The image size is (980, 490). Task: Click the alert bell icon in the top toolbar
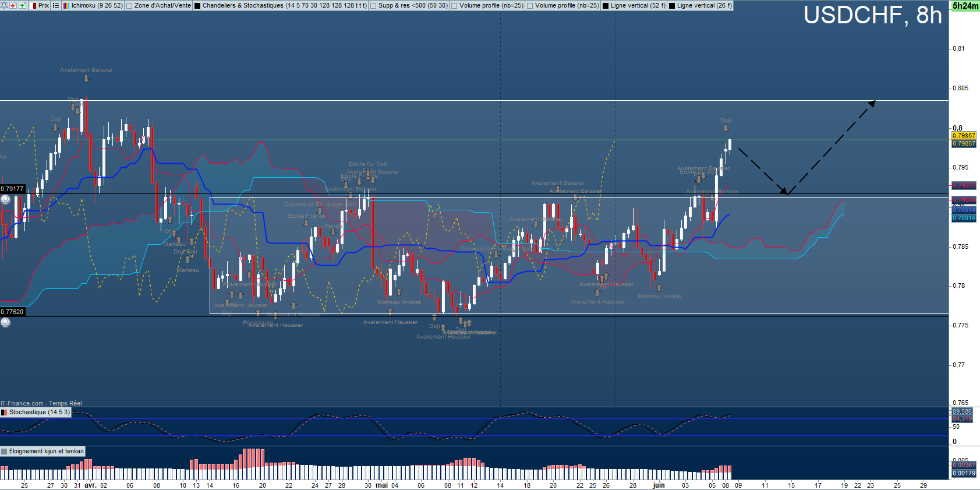(4, 5)
